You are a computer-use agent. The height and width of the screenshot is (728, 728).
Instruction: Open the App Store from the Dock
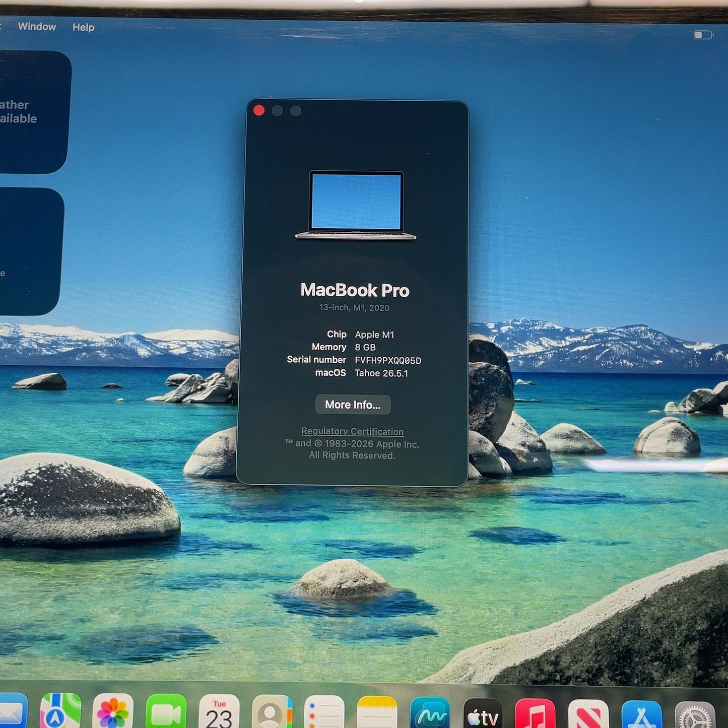pyautogui.click(x=641, y=714)
